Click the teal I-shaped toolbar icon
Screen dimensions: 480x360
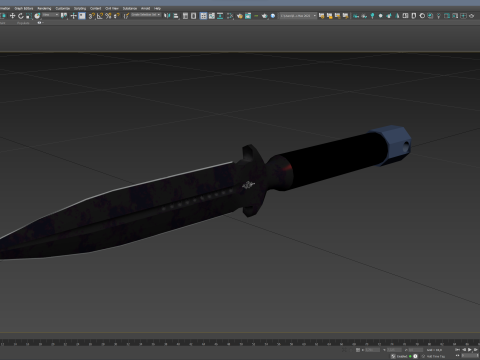[x=220, y=16]
